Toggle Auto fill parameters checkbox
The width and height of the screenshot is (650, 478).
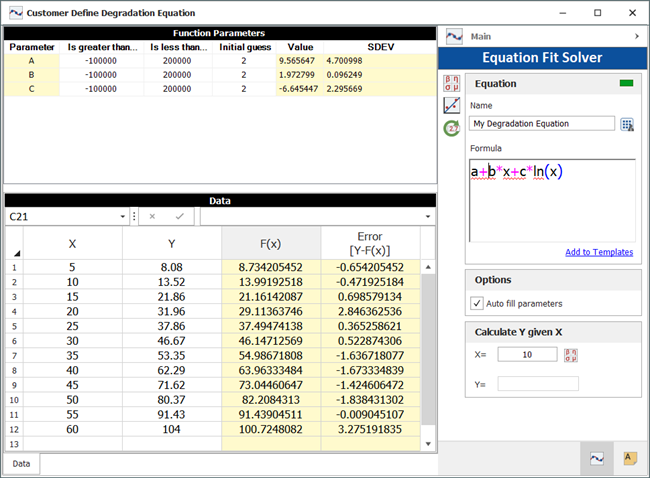[477, 303]
